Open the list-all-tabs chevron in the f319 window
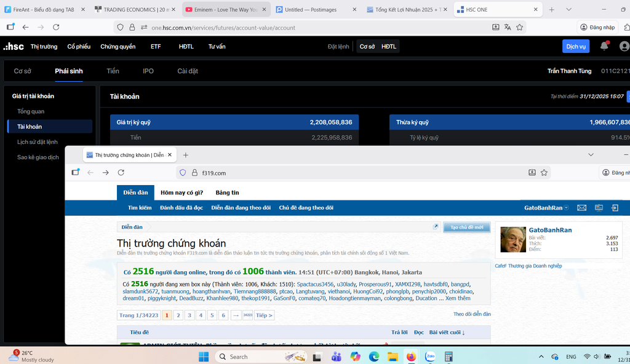 tap(591, 155)
